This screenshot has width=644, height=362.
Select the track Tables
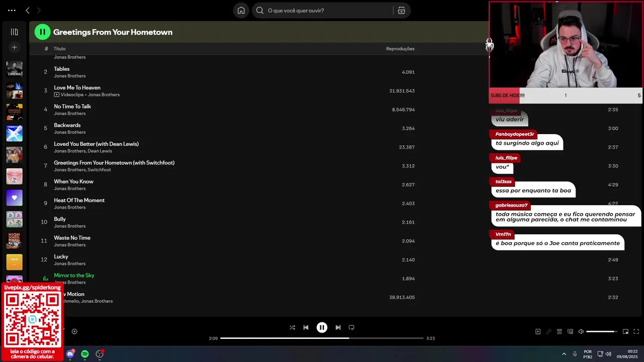pos(61,69)
